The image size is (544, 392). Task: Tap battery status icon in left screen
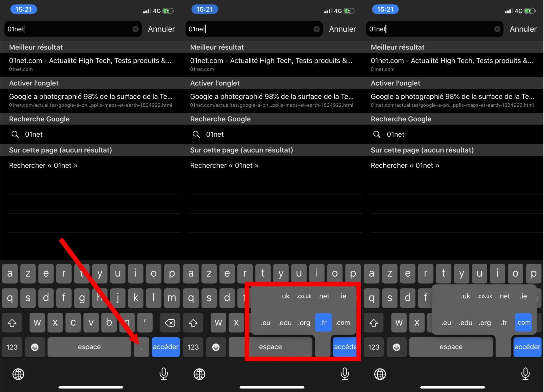168,11
